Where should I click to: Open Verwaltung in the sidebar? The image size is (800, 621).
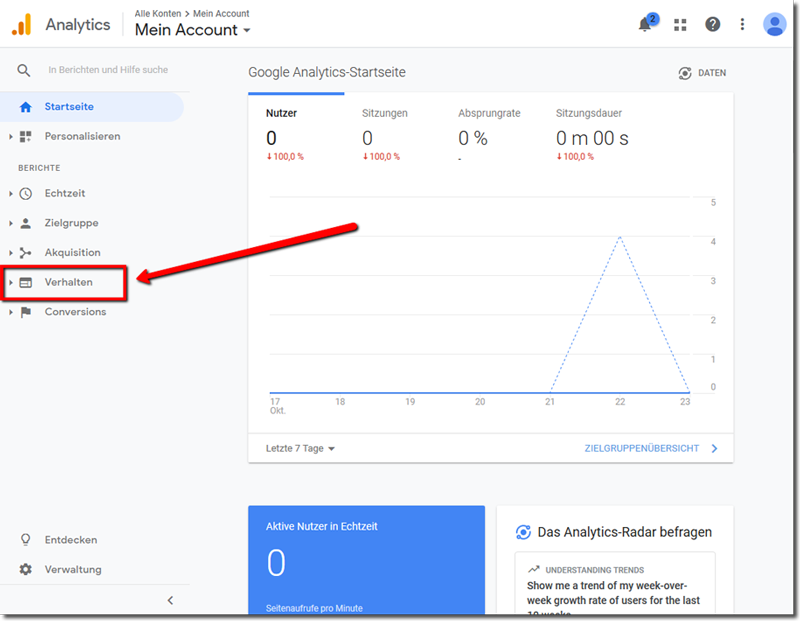click(73, 569)
